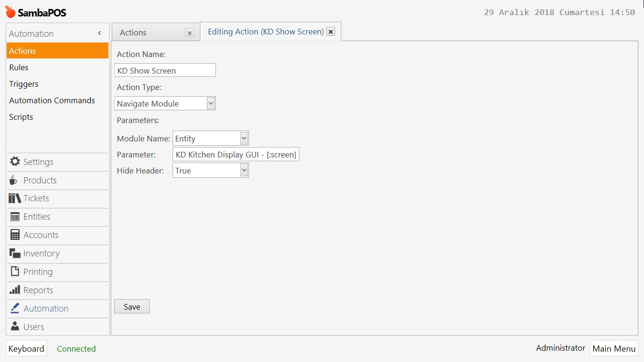Viewport: 644px width, 362px height.
Task: Open the Action Type dropdown
Action: (x=211, y=104)
